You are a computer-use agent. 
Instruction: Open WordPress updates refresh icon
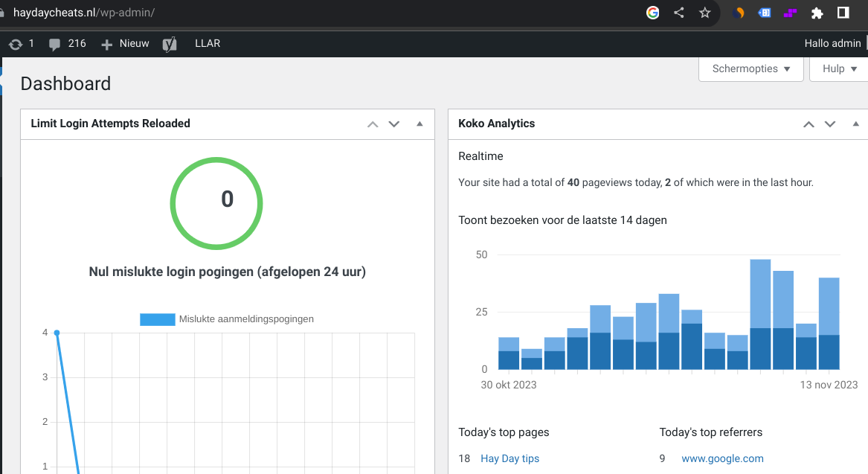pyautogui.click(x=16, y=44)
